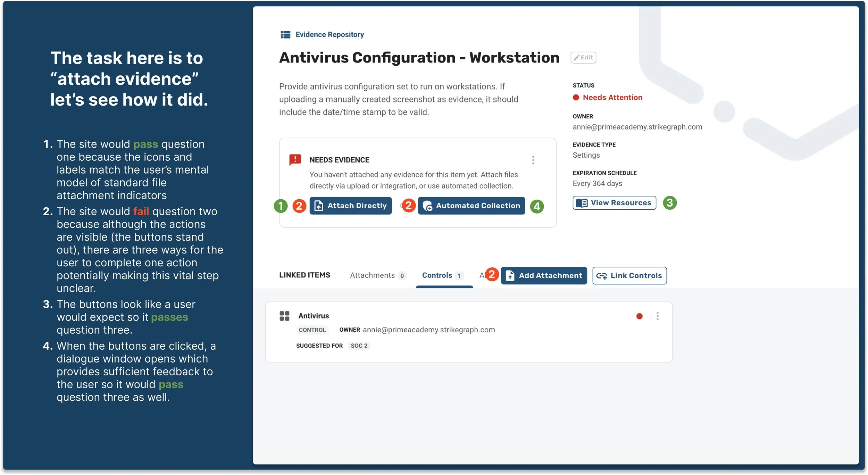The width and height of the screenshot is (868, 475).
Task: Open the Antivirus control title
Action: coord(313,316)
